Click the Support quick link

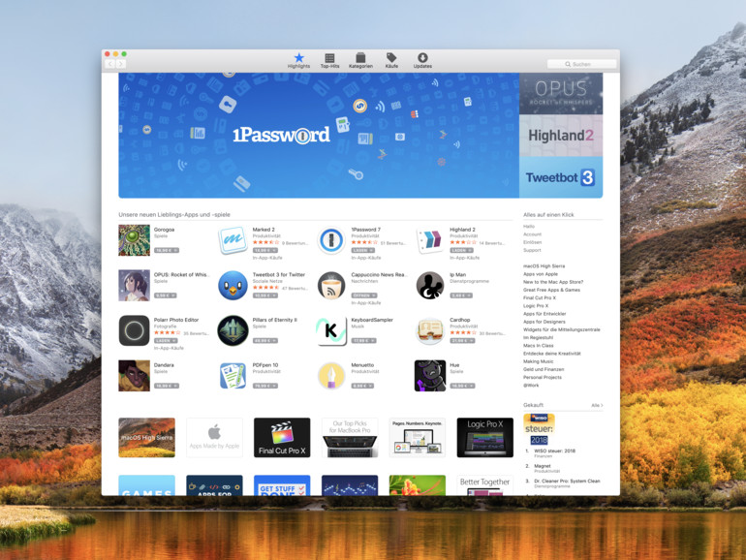pos(532,250)
